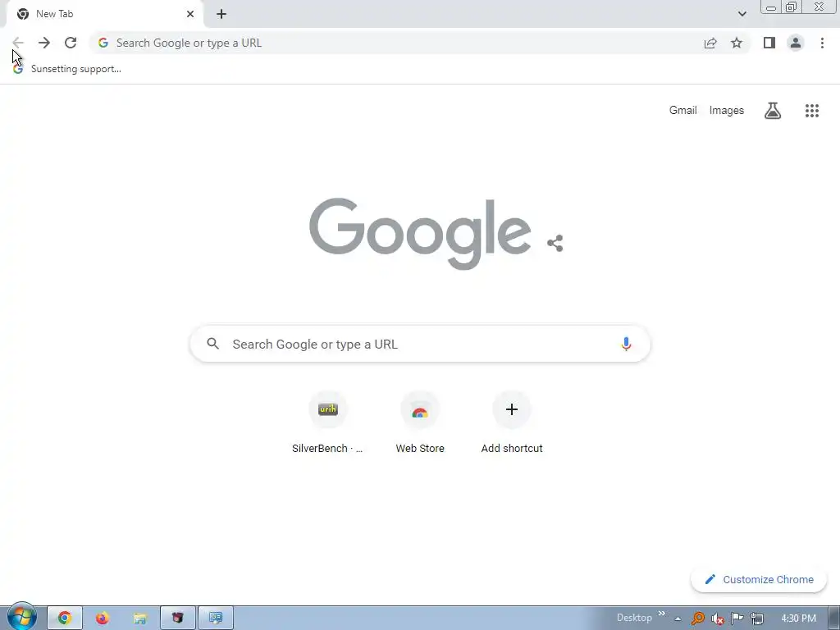840x630 pixels.
Task: Switch to Chrome in the taskbar
Action: point(65,619)
